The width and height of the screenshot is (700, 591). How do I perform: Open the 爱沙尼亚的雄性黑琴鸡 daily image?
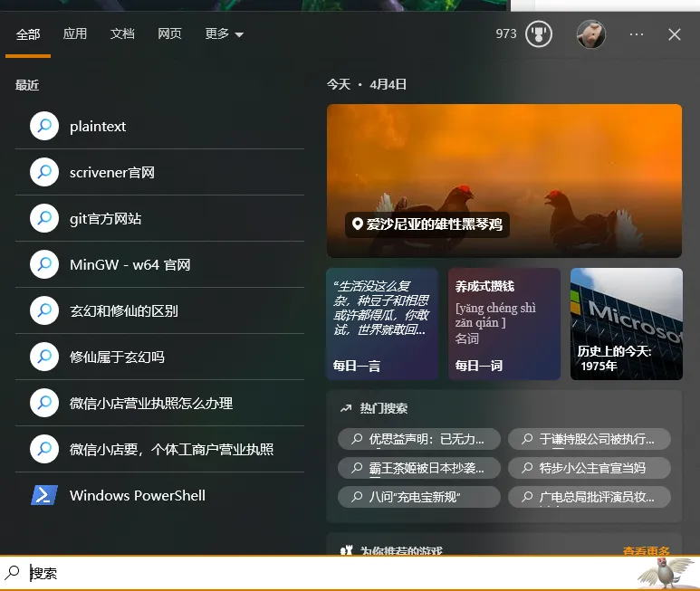504,181
